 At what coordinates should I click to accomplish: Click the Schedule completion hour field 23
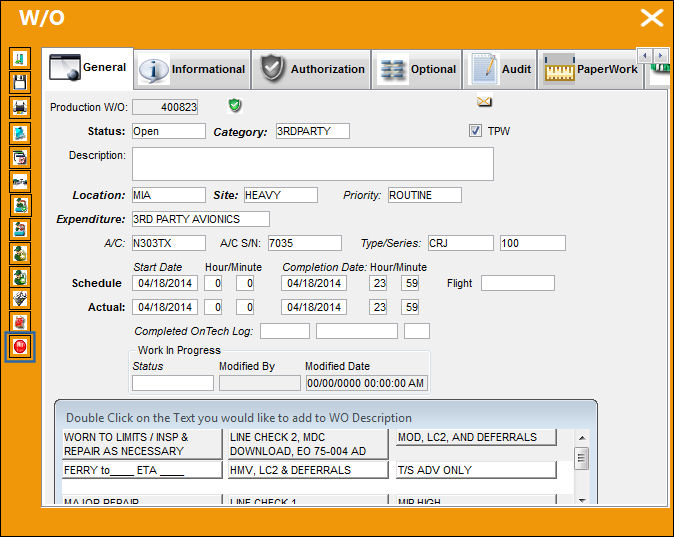pos(378,283)
